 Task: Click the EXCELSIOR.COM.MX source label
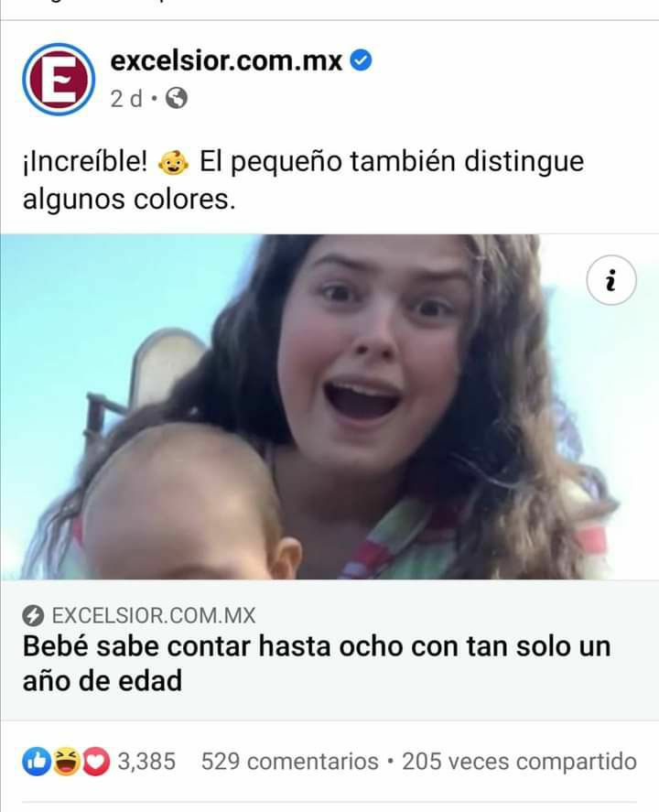154,616
